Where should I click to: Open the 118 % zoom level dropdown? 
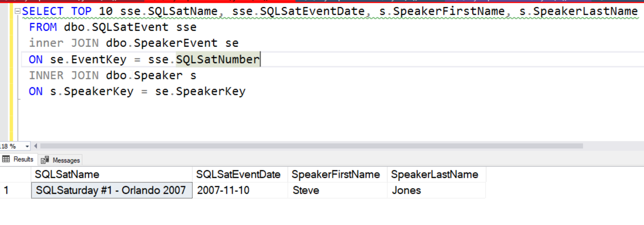point(27,146)
